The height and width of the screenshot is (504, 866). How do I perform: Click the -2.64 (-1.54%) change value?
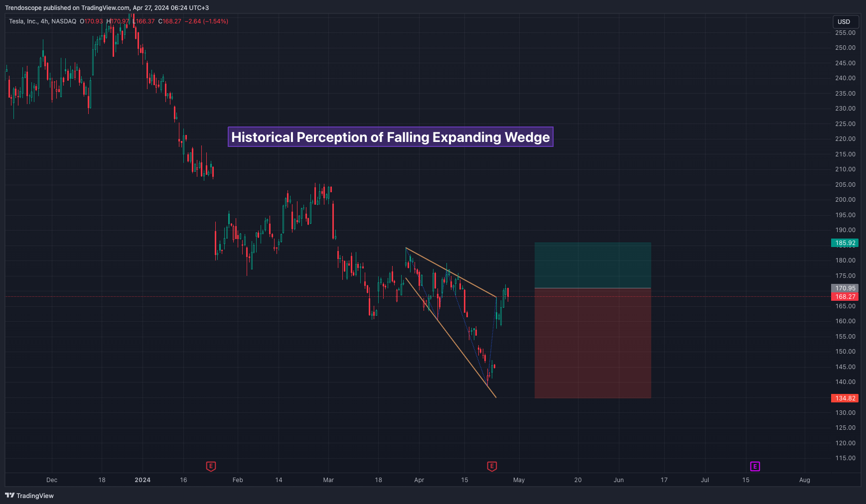[206, 21]
